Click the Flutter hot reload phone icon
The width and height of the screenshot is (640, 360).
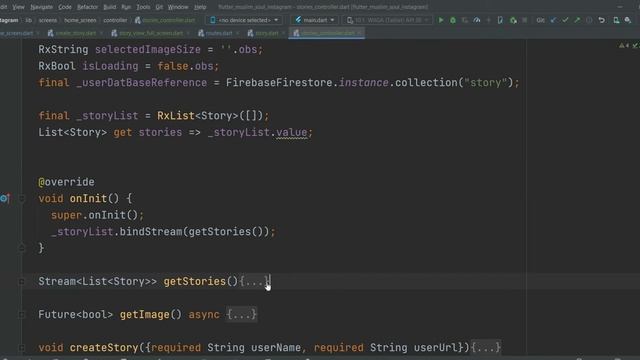500,20
